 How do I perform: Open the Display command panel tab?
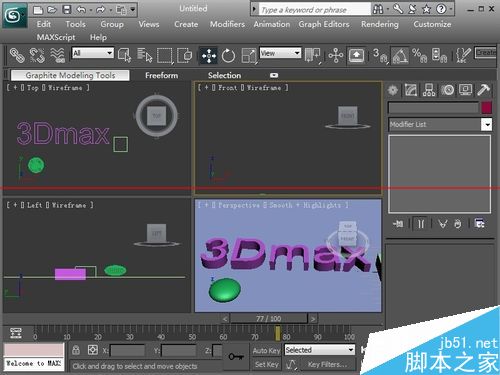point(465,90)
